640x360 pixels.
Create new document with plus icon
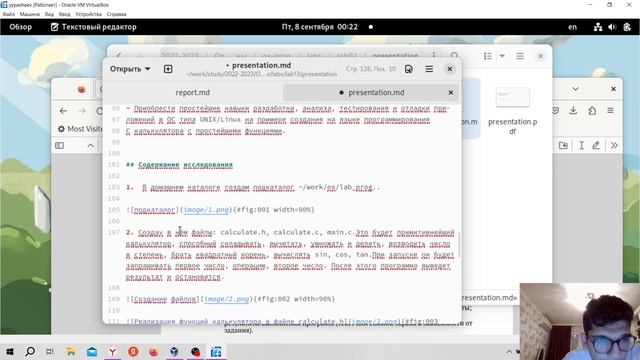[x=168, y=69]
